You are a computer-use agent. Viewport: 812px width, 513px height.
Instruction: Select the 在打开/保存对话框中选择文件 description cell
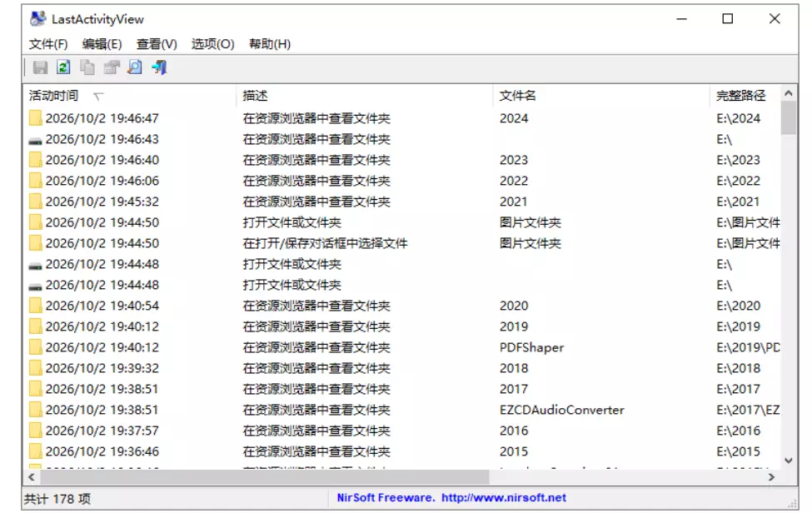pyautogui.click(x=325, y=243)
